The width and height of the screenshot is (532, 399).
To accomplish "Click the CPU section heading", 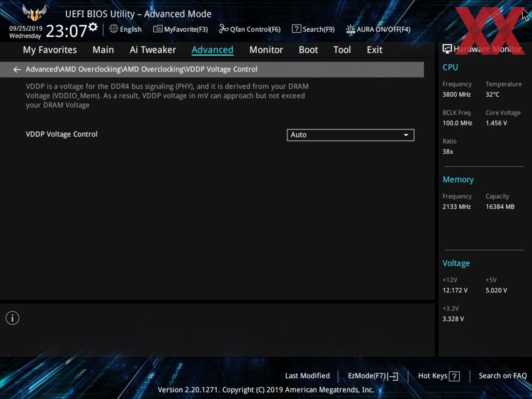I will click(x=450, y=67).
